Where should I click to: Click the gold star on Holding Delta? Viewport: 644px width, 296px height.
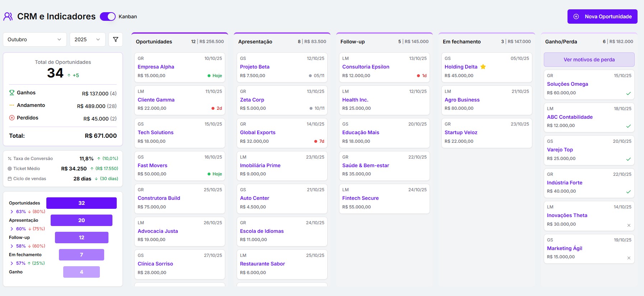click(x=483, y=67)
